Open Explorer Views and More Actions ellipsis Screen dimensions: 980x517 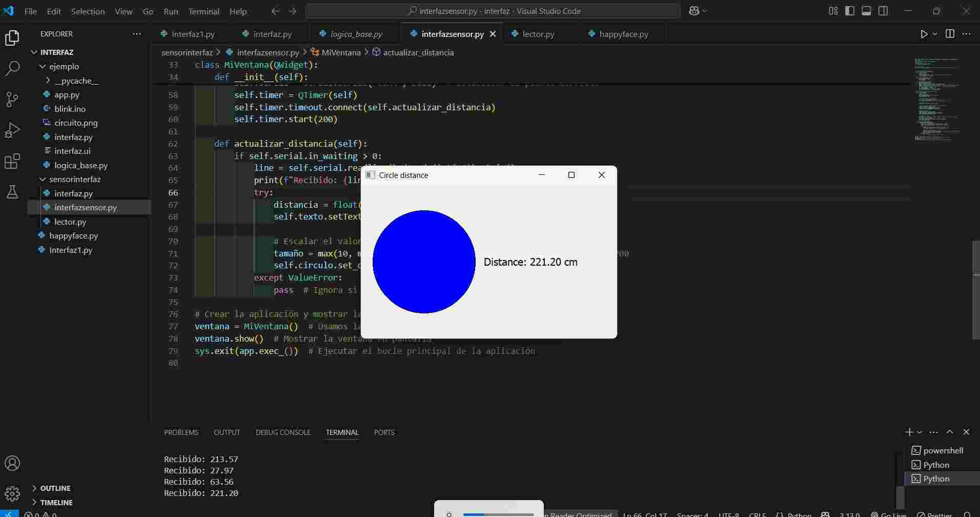pyautogui.click(x=136, y=34)
